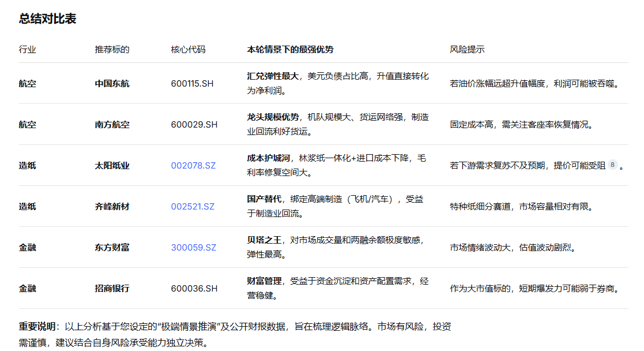
Task: Select the 太阳纸业 cell
Action: click(x=112, y=166)
